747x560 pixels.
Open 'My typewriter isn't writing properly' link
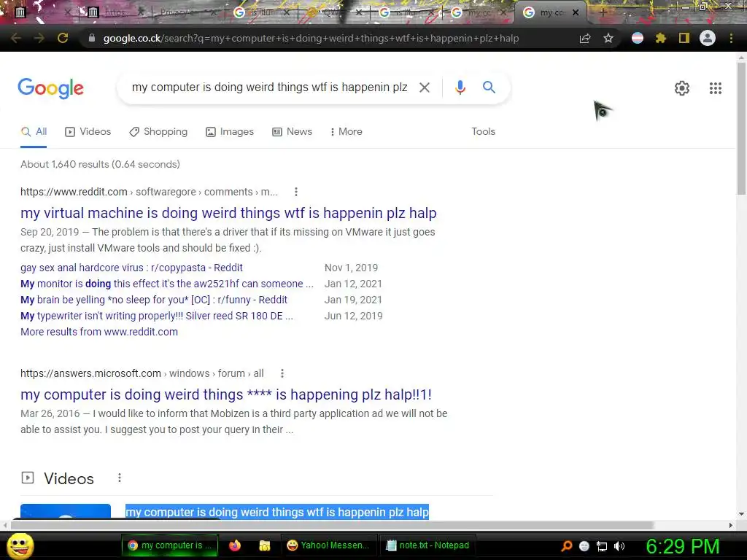[157, 316]
